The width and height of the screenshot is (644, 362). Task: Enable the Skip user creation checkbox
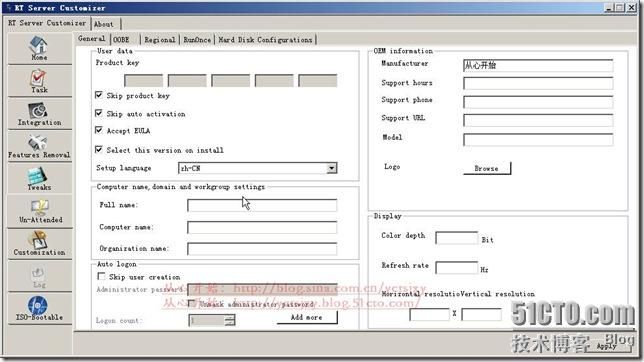(101, 276)
